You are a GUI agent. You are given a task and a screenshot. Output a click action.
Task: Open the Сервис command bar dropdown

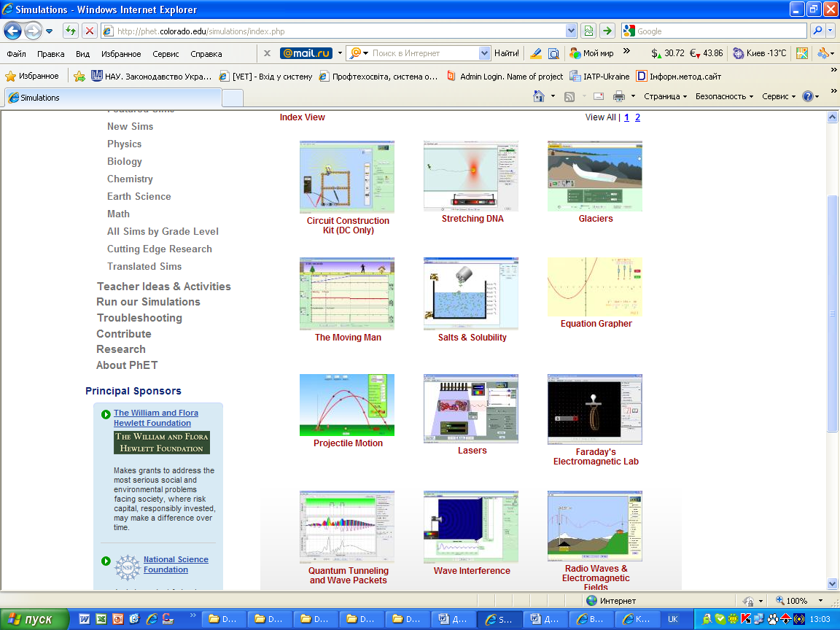point(779,96)
